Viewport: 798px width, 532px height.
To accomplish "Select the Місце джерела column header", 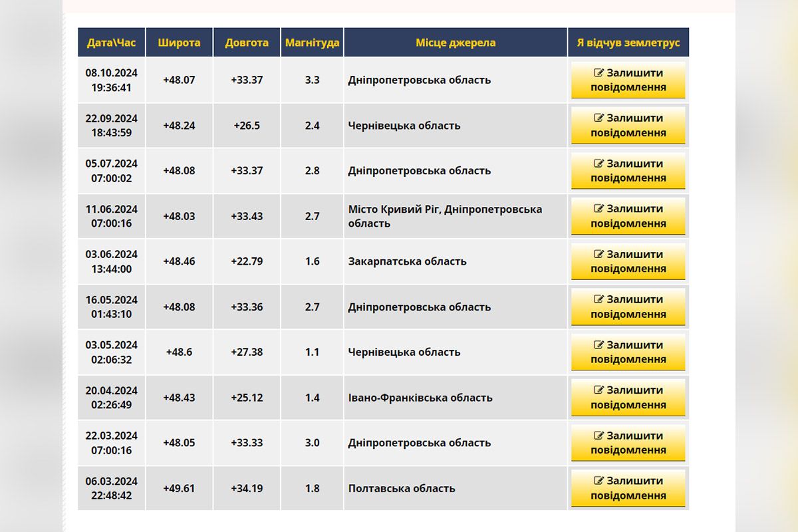I will (x=456, y=43).
